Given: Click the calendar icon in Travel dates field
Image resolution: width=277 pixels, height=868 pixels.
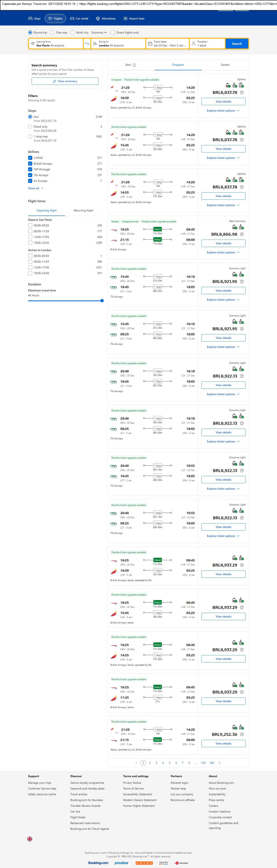Looking at the screenshot, I should tap(150, 44).
